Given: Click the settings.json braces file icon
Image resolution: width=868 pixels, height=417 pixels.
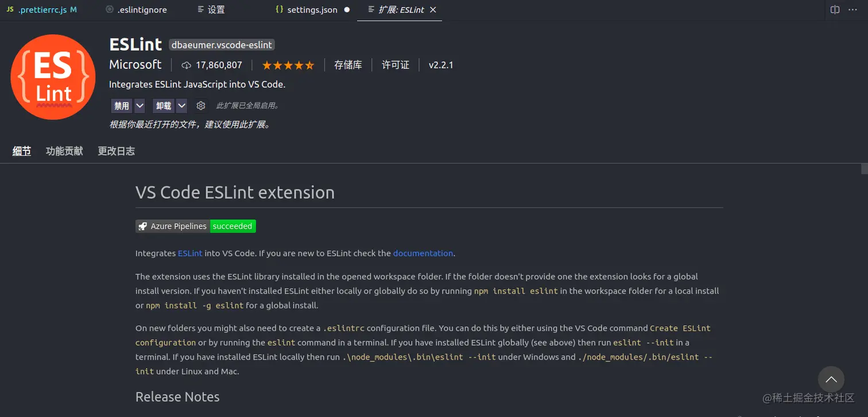Looking at the screenshot, I should (x=280, y=10).
